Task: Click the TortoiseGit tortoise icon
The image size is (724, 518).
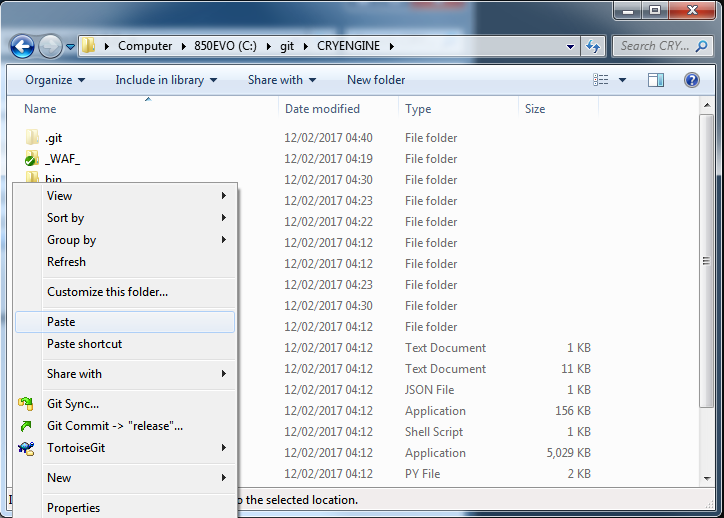Action: [26, 448]
